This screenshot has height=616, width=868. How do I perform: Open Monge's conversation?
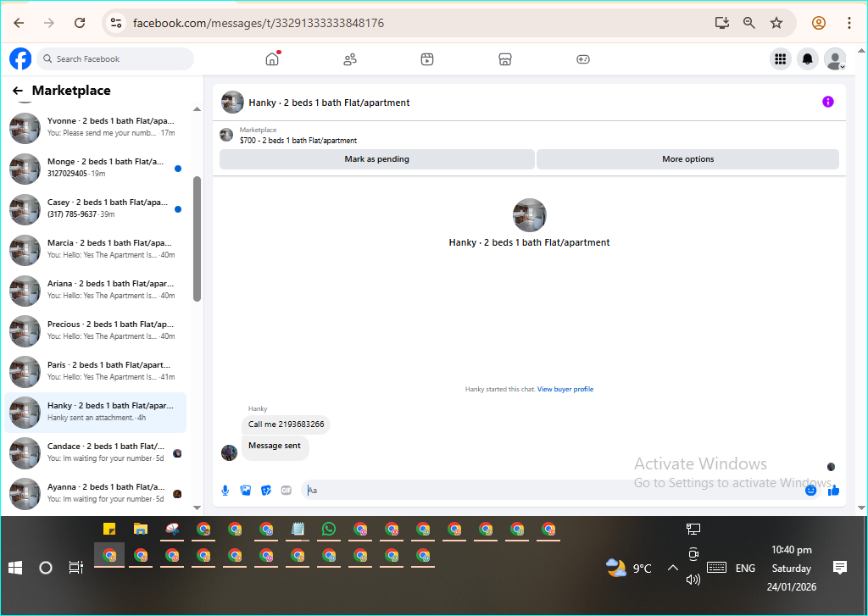pos(95,169)
